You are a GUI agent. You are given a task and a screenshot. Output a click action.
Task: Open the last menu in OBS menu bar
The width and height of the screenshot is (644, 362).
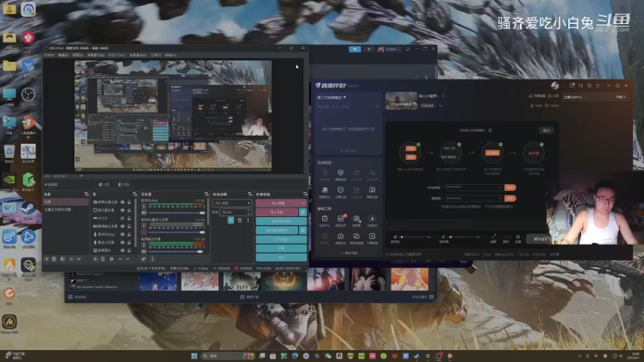pos(171,55)
